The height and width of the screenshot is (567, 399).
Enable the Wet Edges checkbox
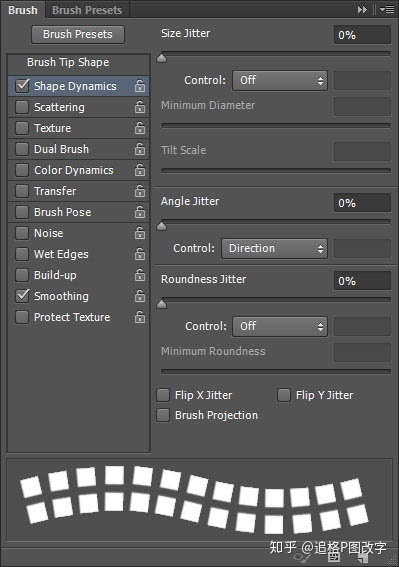click(x=22, y=254)
